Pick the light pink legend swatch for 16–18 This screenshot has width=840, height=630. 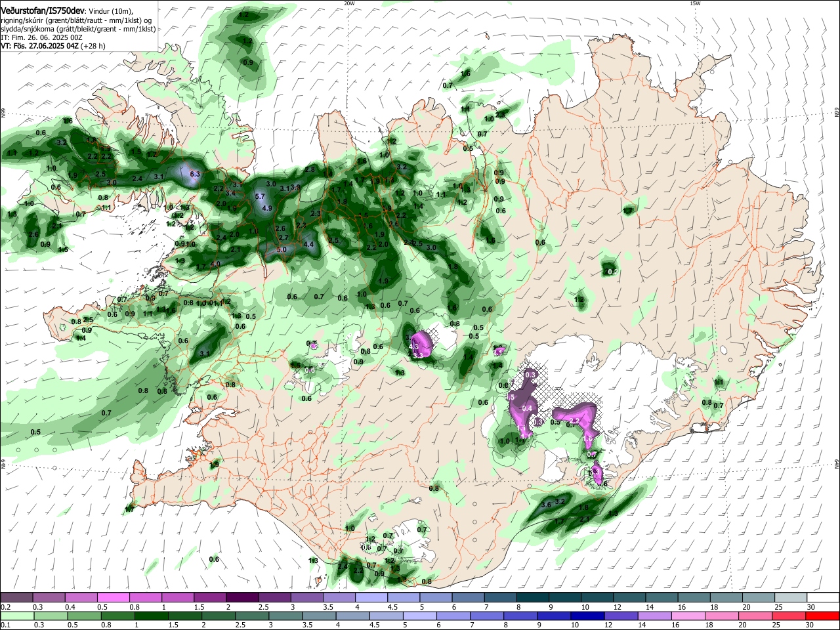(690, 616)
